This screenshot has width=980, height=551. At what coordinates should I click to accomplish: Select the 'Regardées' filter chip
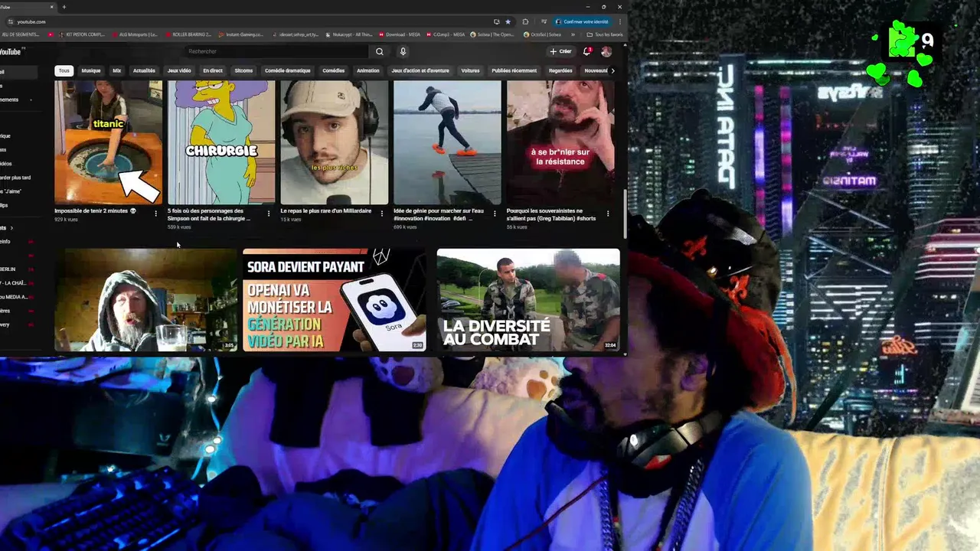coord(560,70)
